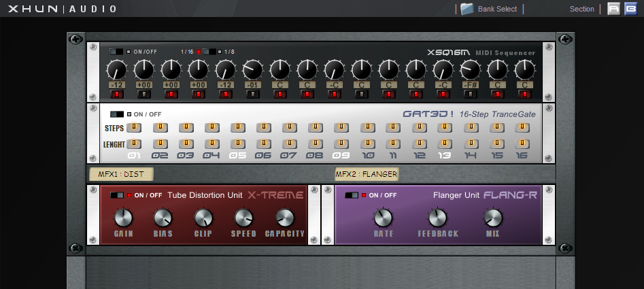Click the sequencer knob above the -F# value
The image size is (644, 289).
tap(470, 70)
